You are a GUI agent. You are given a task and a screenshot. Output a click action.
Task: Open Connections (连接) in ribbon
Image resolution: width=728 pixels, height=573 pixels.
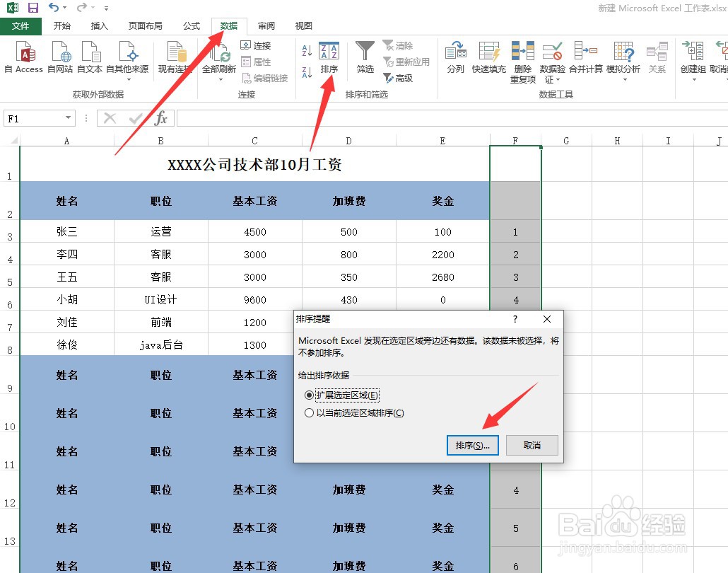[256, 45]
